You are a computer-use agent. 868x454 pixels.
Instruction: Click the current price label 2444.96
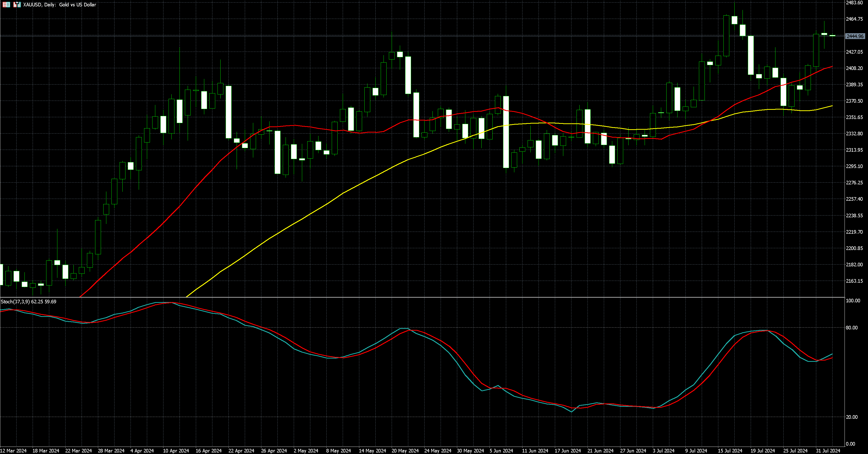click(x=855, y=36)
